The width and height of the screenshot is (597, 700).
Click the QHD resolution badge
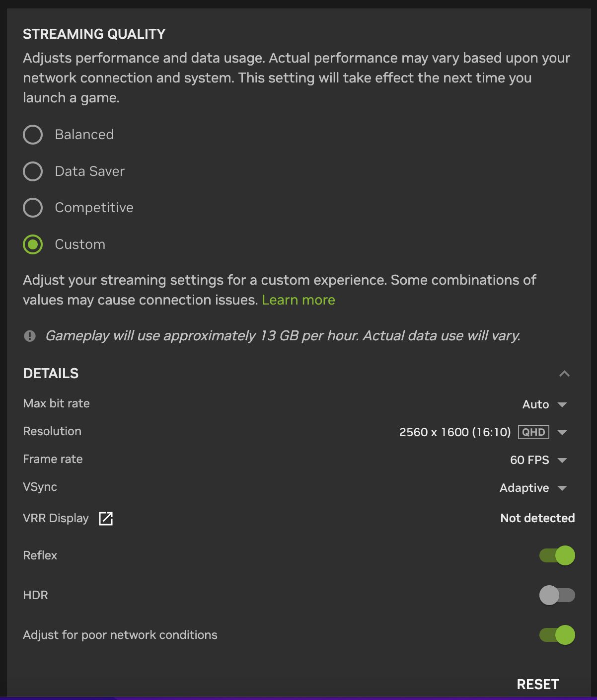(533, 432)
